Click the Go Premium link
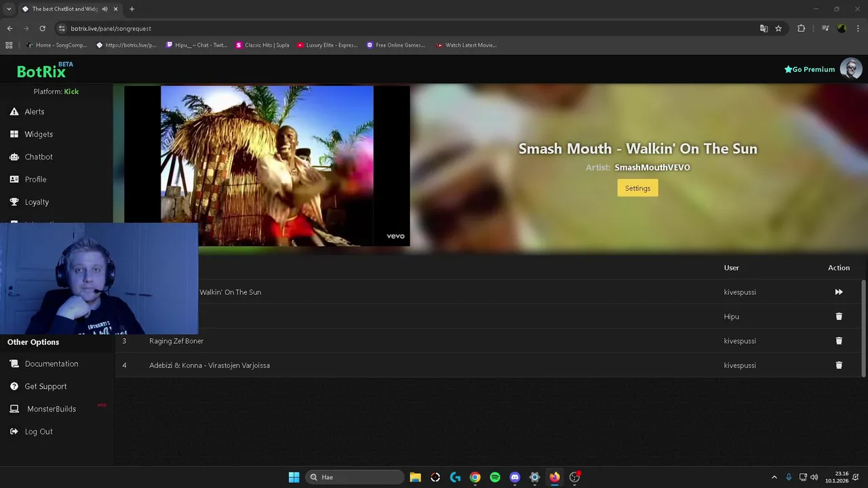Viewport: 868px width, 488px height. tap(810, 69)
